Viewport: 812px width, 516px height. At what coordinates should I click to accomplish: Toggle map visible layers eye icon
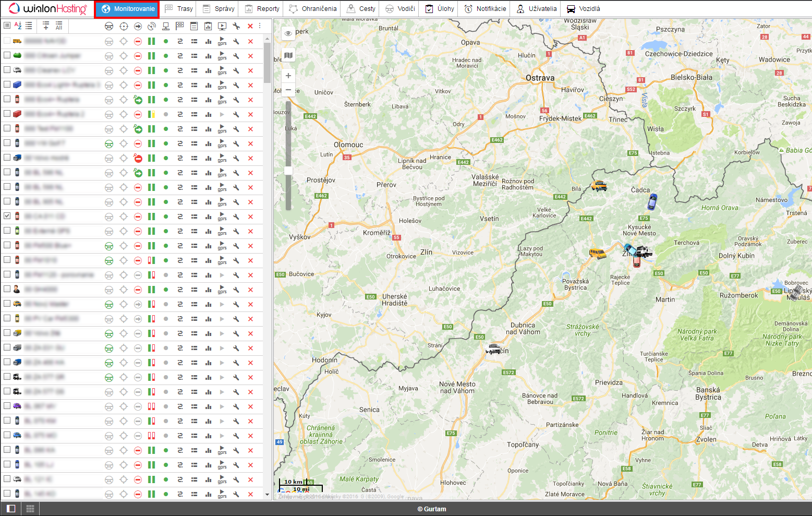(x=288, y=33)
